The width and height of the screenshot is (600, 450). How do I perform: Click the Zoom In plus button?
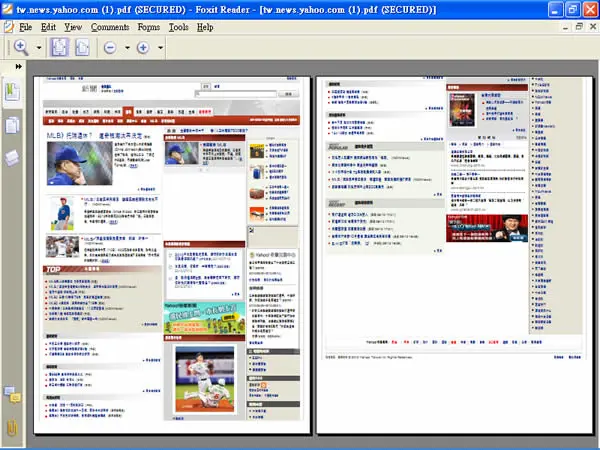pos(143,48)
